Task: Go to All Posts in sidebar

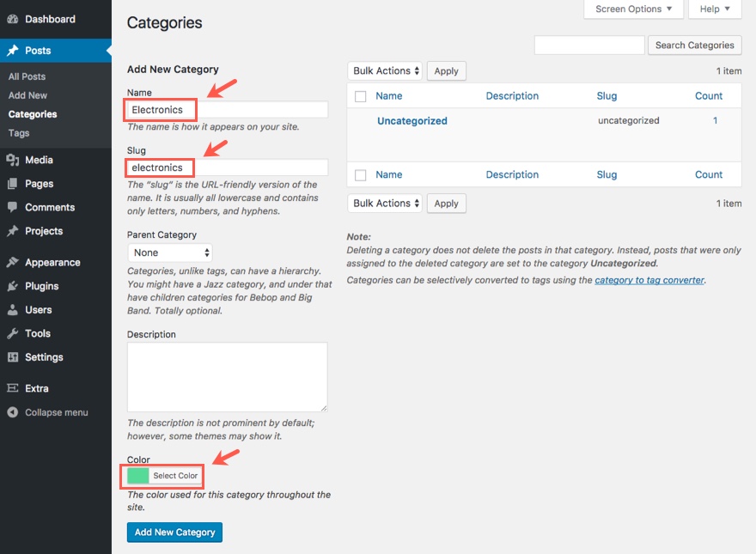Action: (27, 76)
